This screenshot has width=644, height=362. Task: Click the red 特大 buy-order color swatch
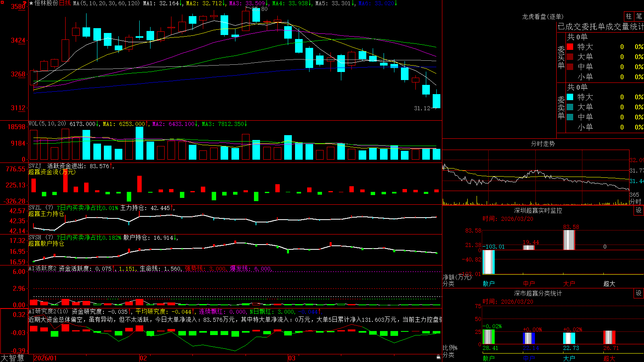pos(570,47)
